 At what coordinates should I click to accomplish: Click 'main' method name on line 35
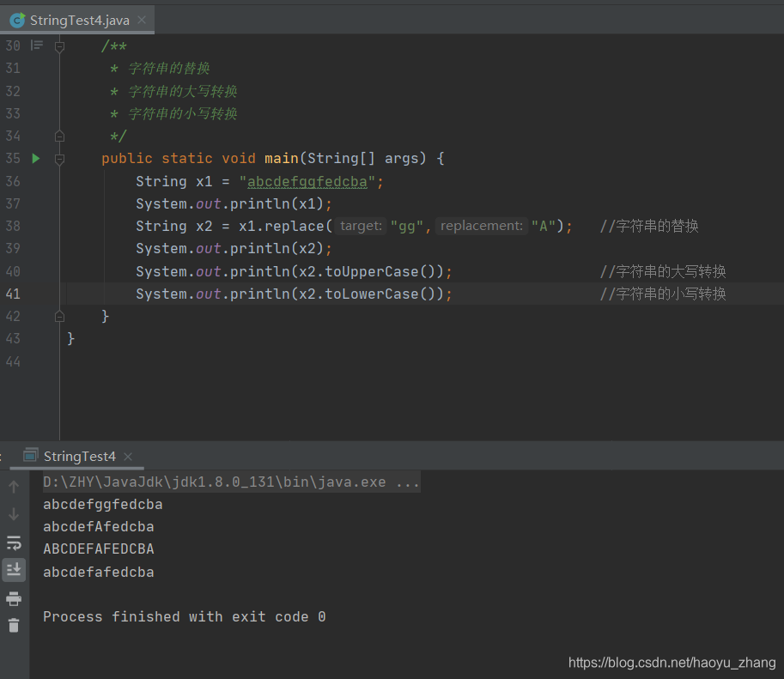click(282, 159)
